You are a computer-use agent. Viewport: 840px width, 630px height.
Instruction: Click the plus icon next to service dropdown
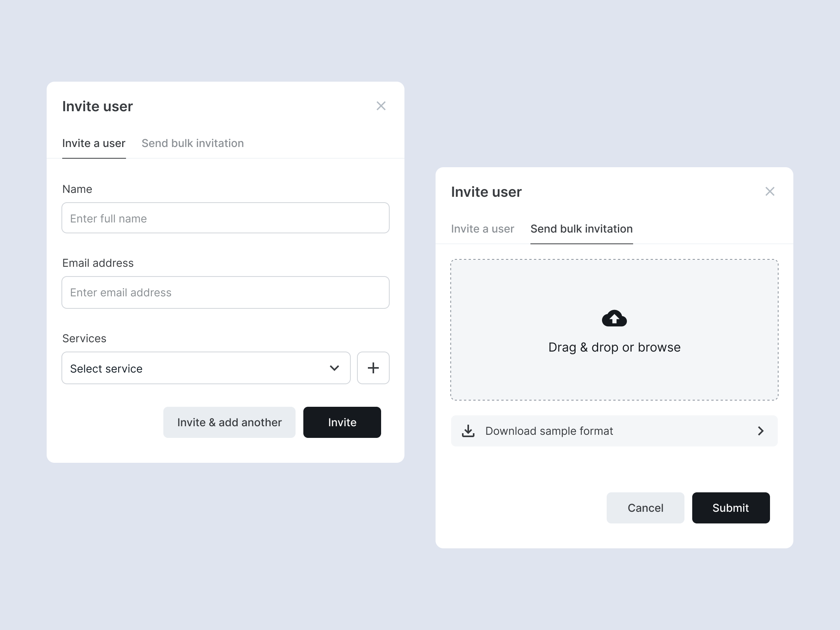(x=373, y=368)
